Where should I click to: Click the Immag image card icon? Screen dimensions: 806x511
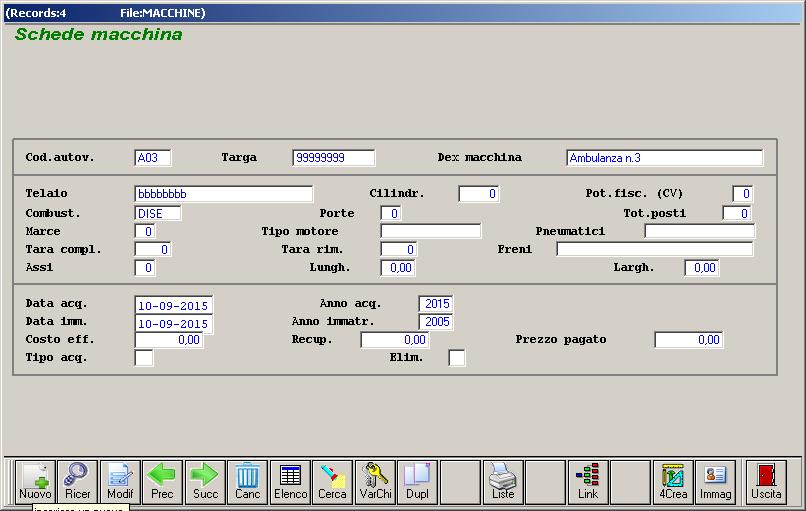(716, 481)
